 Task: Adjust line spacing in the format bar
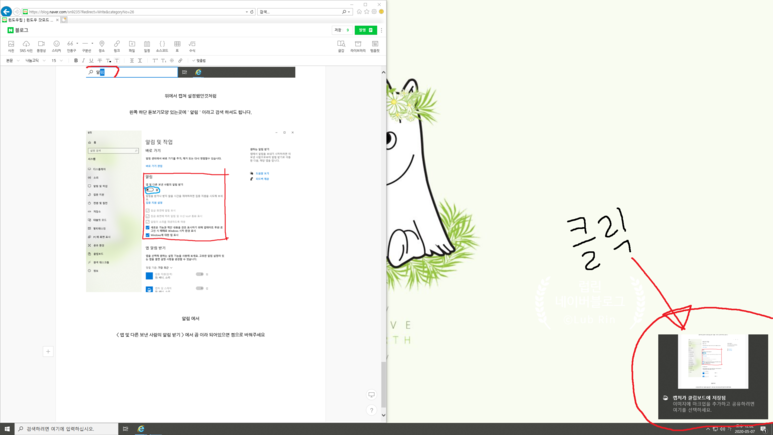pyautogui.click(x=140, y=61)
